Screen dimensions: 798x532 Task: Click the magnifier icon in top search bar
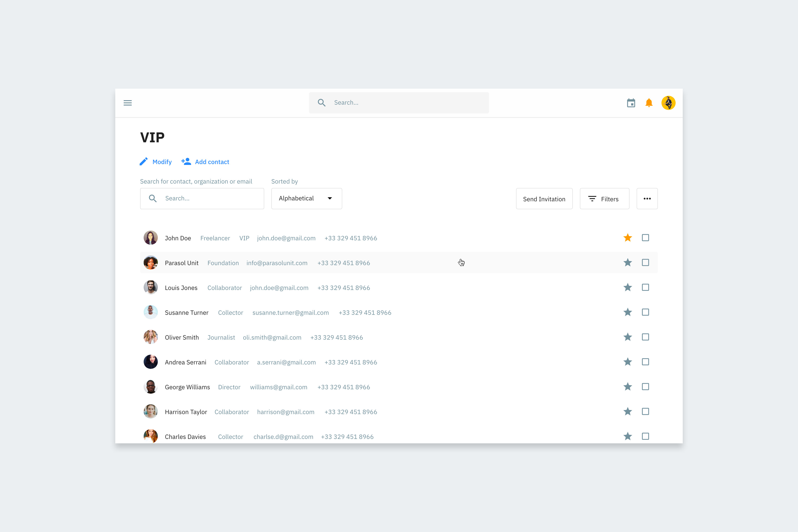click(x=321, y=103)
